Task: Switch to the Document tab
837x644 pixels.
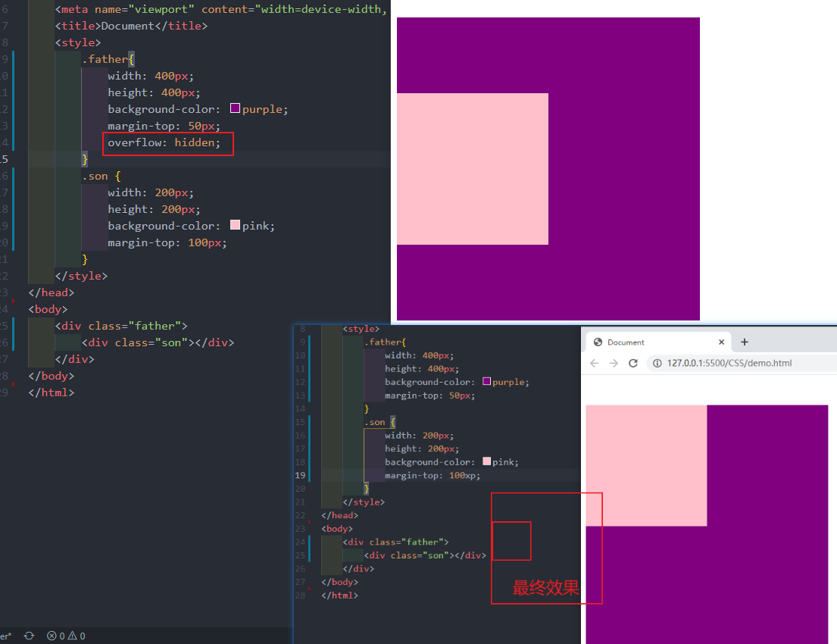Action: tap(644, 342)
